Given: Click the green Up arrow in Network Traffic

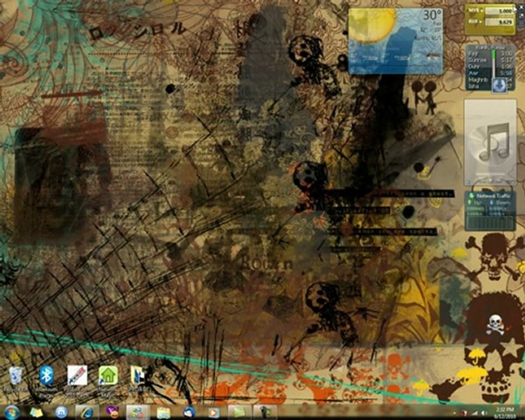Looking at the screenshot, I should click(x=470, y=202).
